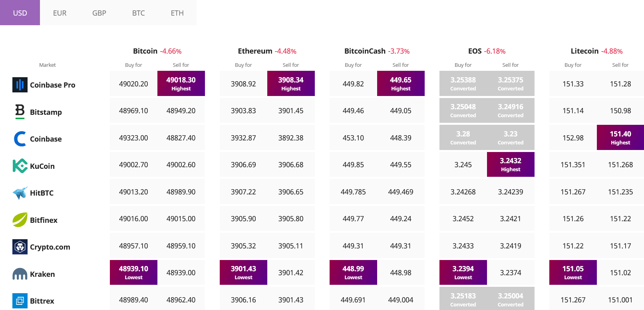Click Bittrex converted EOS buy 3.25183
Image resolution: width=644 pixels, height=310 pixels.
[463, 299]
